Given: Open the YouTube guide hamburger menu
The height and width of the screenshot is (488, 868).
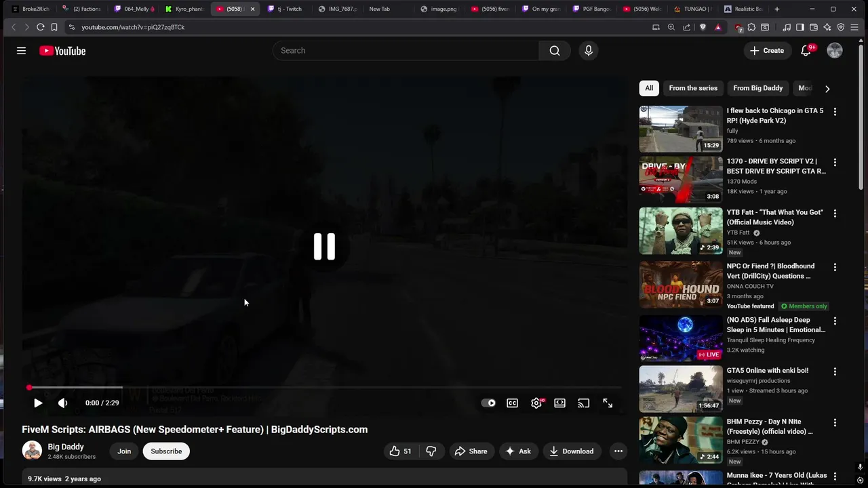Looking at the screenshot, I should point(21,51).
